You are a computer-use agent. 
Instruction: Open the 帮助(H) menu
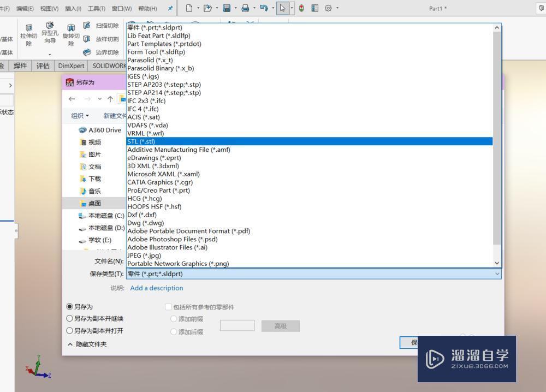click(x=147, y=8)
